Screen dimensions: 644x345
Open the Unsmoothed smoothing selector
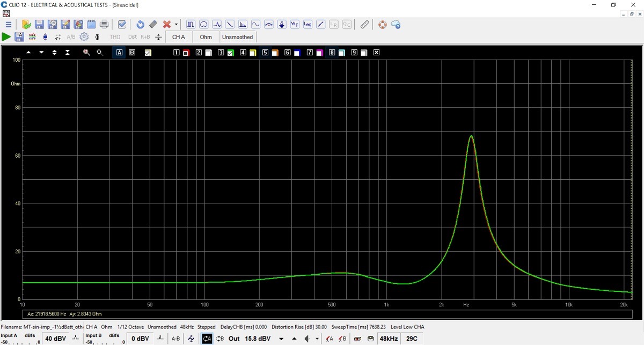[237, 37]
